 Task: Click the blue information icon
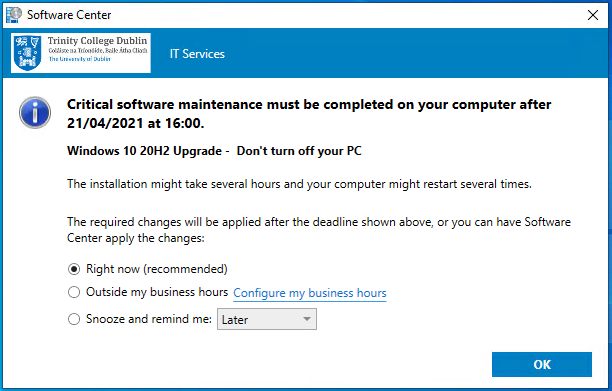tap(35, 113)
